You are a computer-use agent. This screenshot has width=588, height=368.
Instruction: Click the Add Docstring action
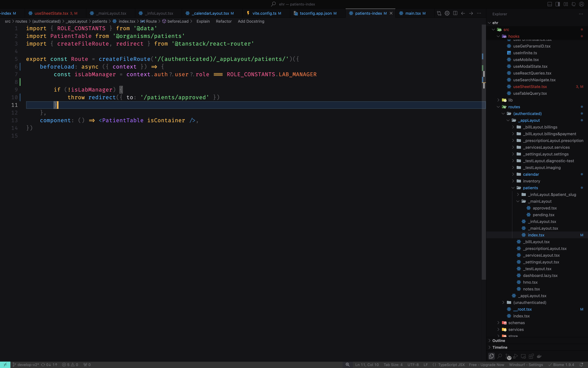(251, 21)
